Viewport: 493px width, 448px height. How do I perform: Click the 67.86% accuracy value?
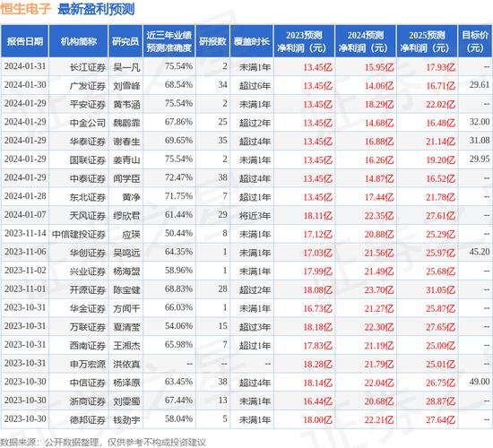[178, 122]
